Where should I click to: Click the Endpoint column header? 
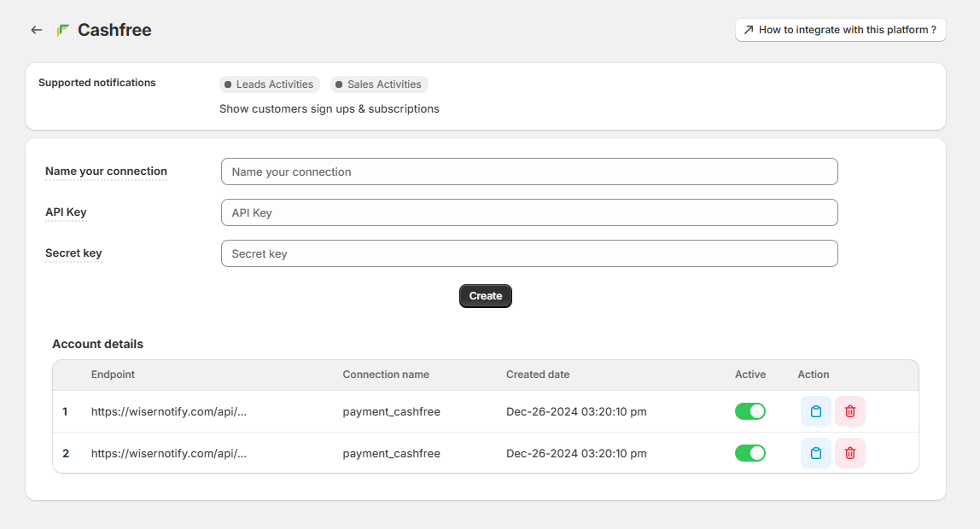114,375
